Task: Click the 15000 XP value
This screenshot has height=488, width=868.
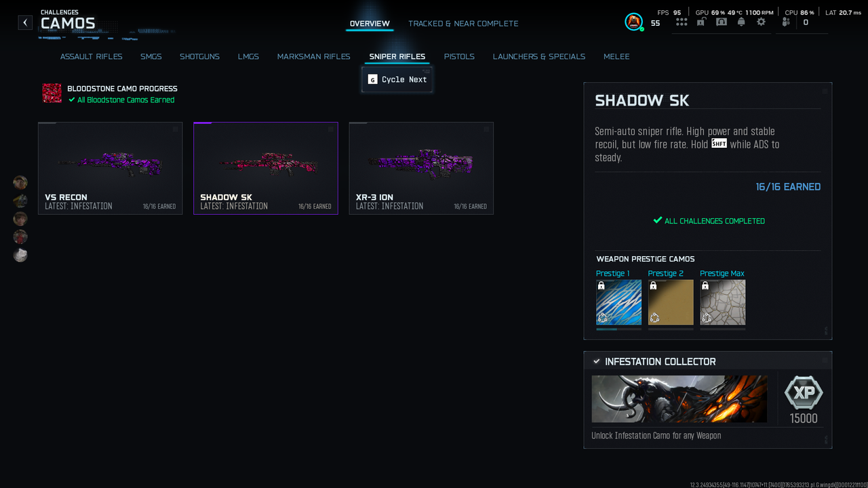Action: click(x=804, y=419)
